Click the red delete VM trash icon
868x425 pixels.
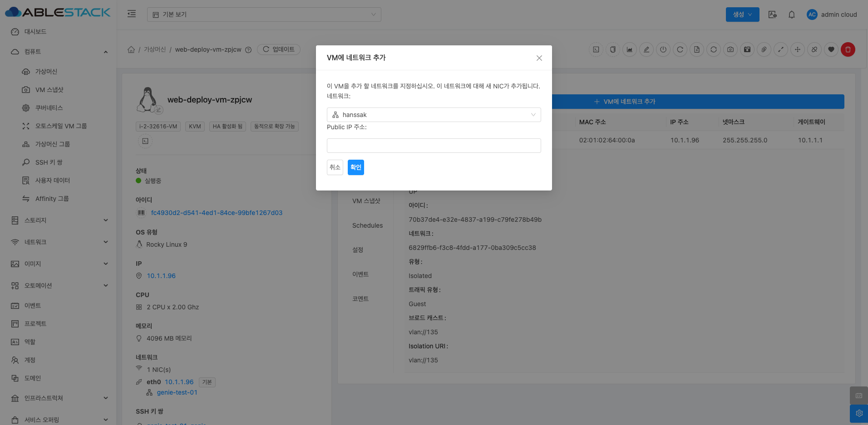848,49
